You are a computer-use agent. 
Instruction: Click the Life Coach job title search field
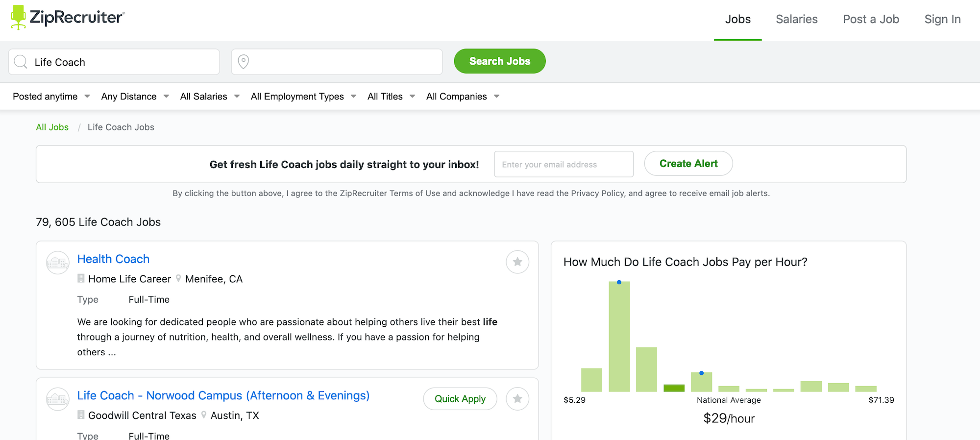coord(114,62)
